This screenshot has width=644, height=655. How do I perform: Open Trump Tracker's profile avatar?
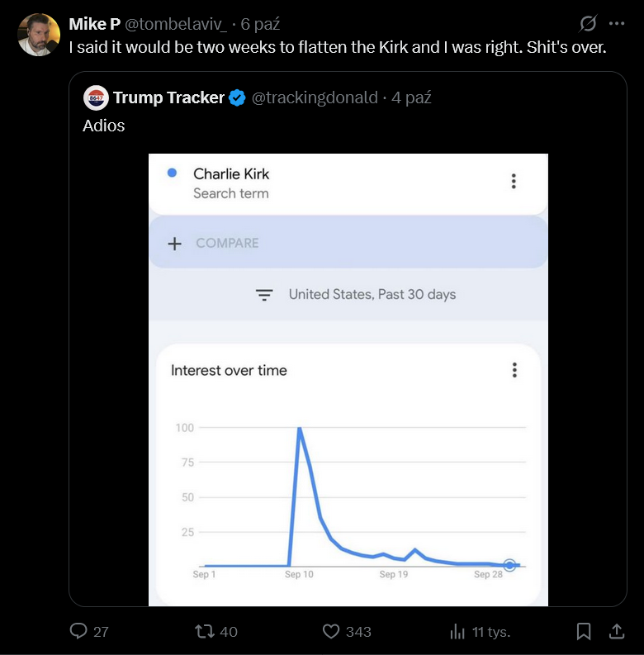97,97
